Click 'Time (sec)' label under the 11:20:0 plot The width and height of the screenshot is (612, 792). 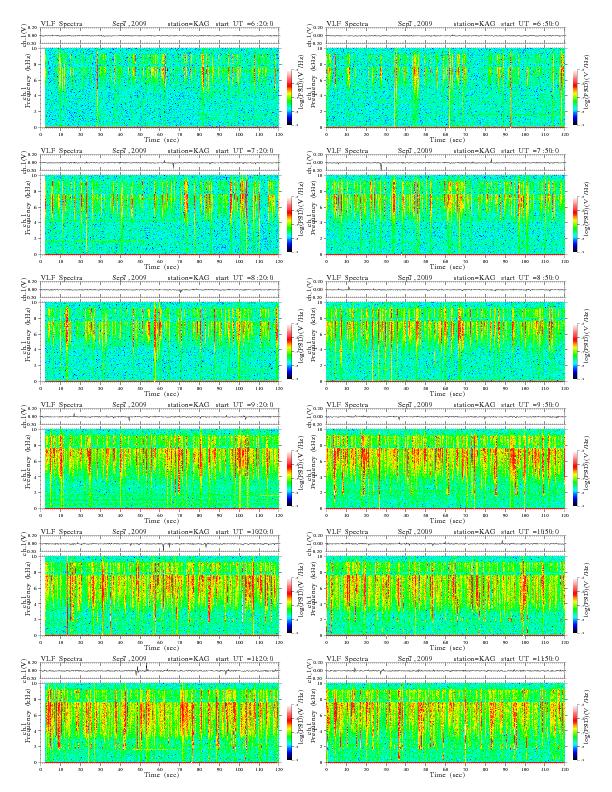[x=162, y=774]
